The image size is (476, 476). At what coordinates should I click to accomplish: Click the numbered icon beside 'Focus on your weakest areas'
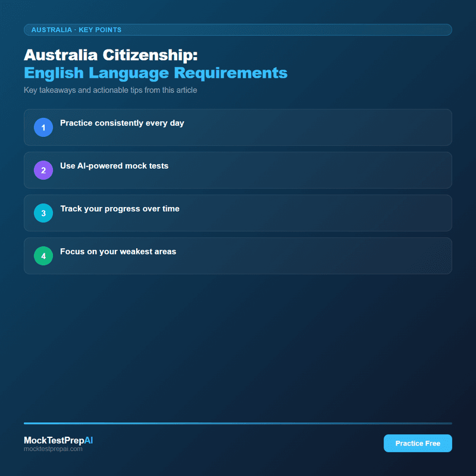[43, 256]
